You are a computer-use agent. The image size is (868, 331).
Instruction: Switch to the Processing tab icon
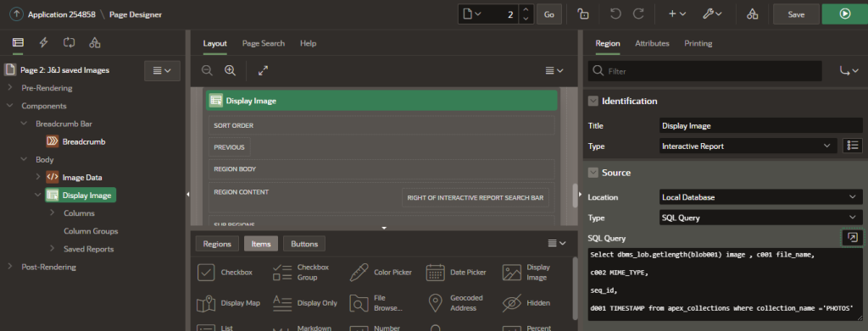tap(70, 42)
